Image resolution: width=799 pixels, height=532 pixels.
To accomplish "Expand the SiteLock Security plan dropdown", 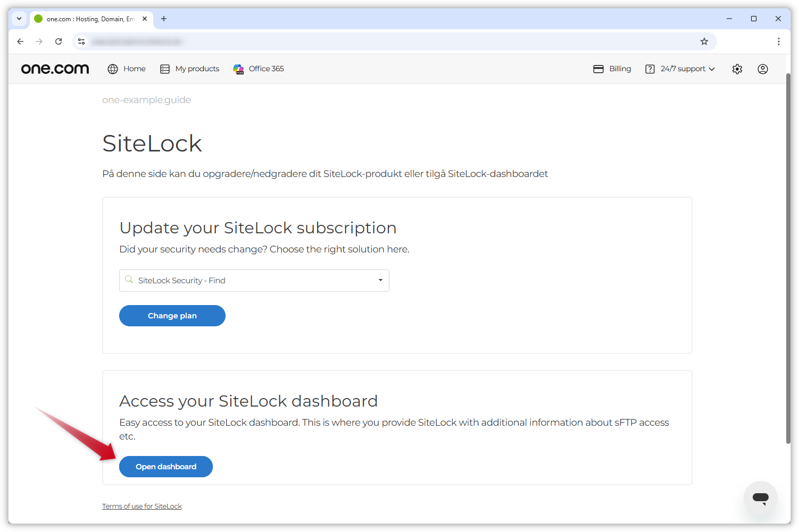I will point(380,280).
